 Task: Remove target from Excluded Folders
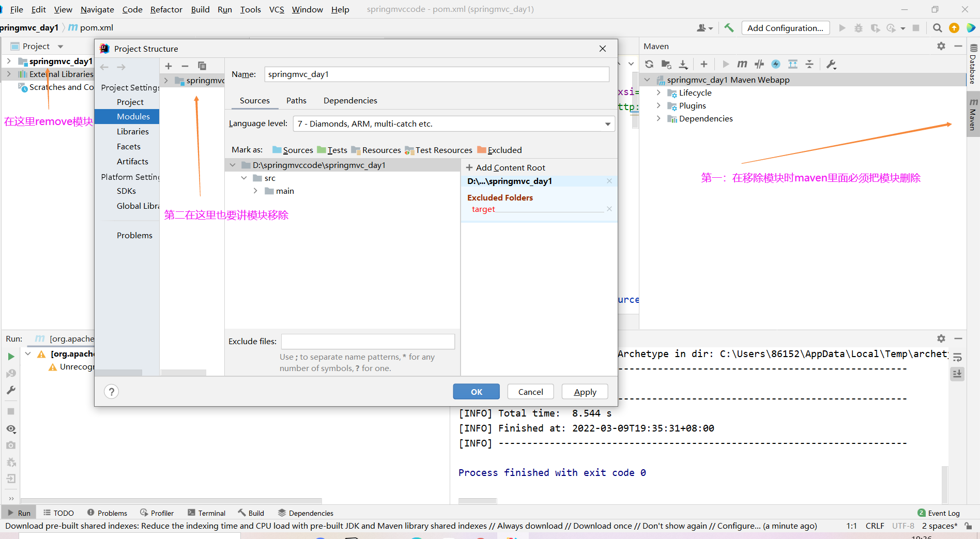tap(609, 209)
